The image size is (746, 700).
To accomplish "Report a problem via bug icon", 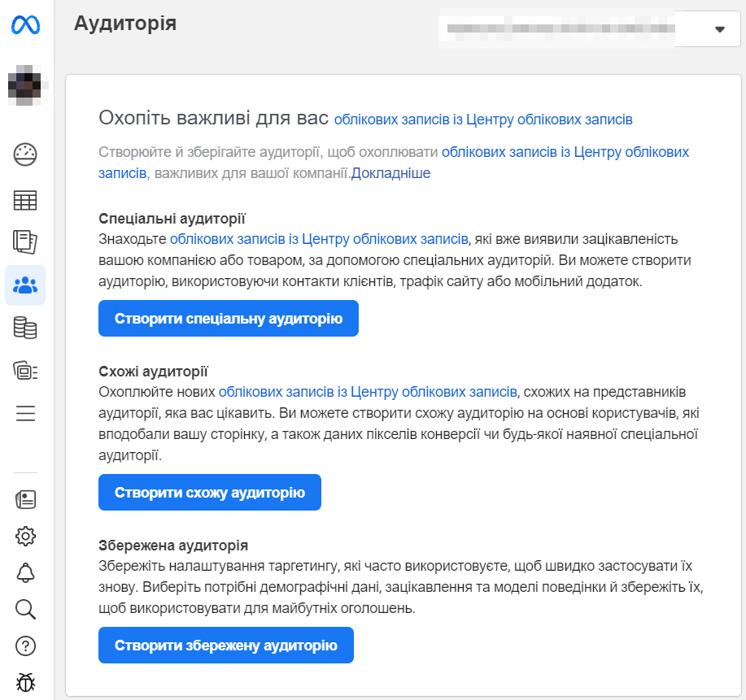I will (25, 682).
